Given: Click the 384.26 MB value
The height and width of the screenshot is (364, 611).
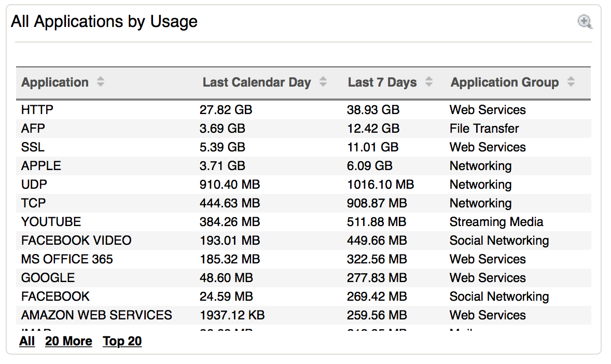Looking at the screenshot, I should pyautogui.click(x=230, y=222).
